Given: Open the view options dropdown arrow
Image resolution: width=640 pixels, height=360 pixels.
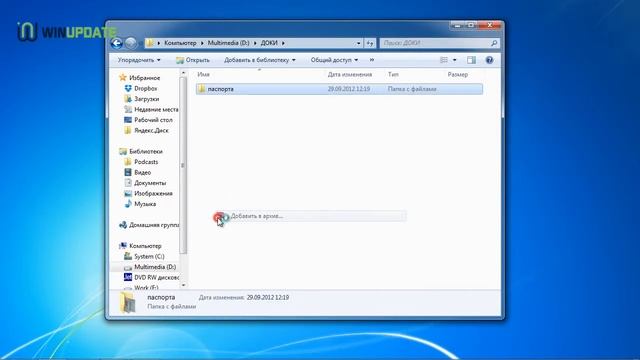Looking at the screenshot, I should [454, 60].
